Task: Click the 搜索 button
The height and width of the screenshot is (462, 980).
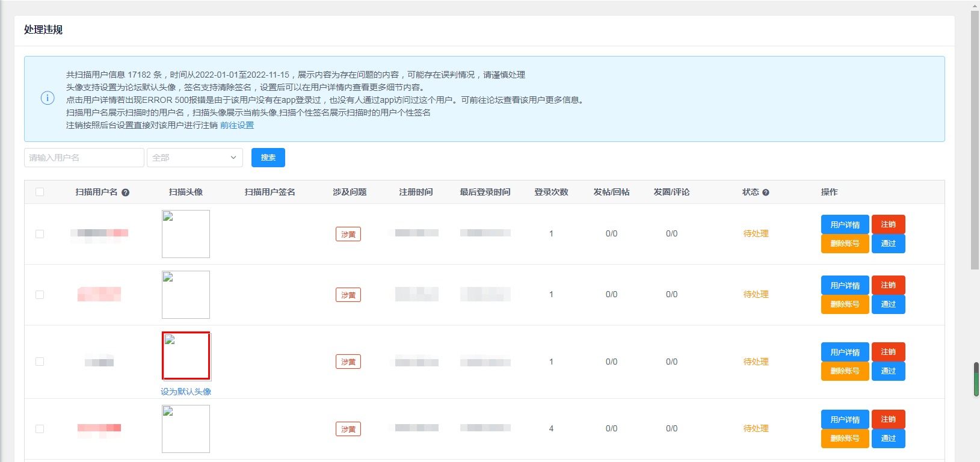Action: click(268, 158)
